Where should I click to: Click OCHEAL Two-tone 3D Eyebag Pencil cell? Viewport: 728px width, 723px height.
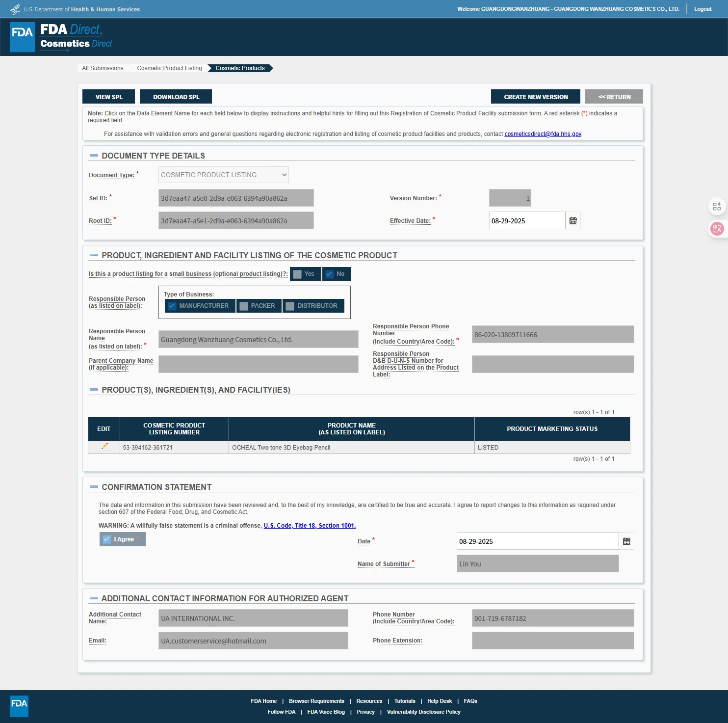click(x=351, y=448)
